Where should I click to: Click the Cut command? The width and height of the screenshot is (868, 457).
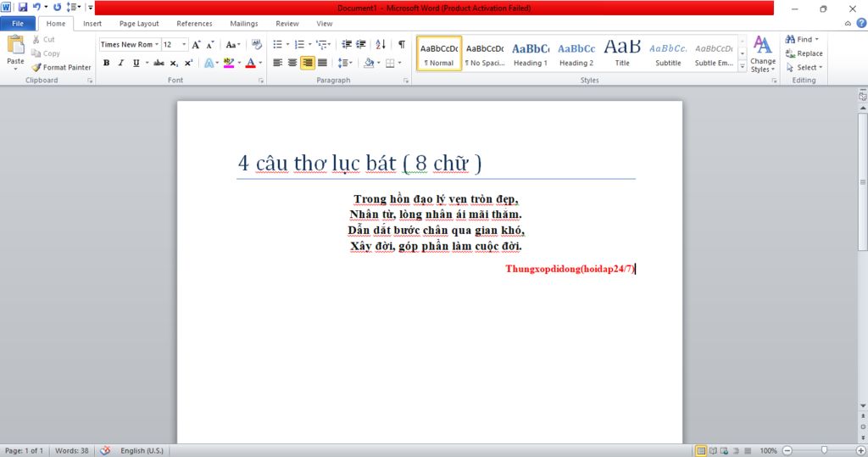point(44,39)
